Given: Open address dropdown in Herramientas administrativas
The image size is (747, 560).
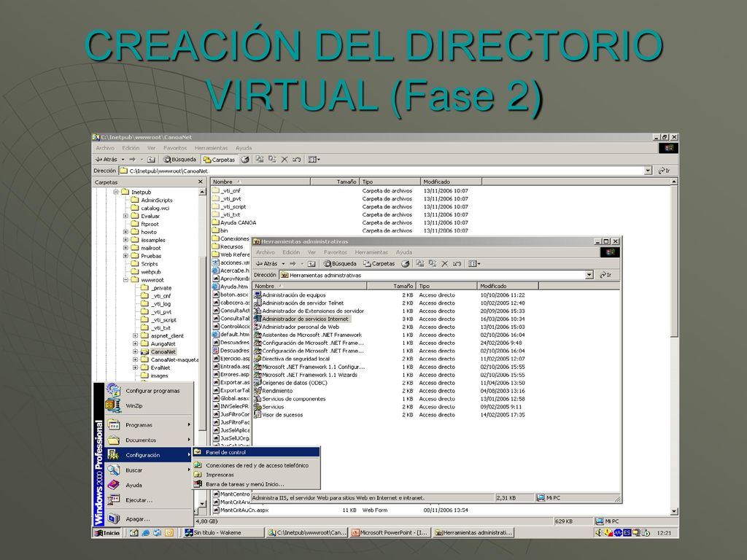Looking at the screenshot, I should pyautogui.click(x=589, y=275).
